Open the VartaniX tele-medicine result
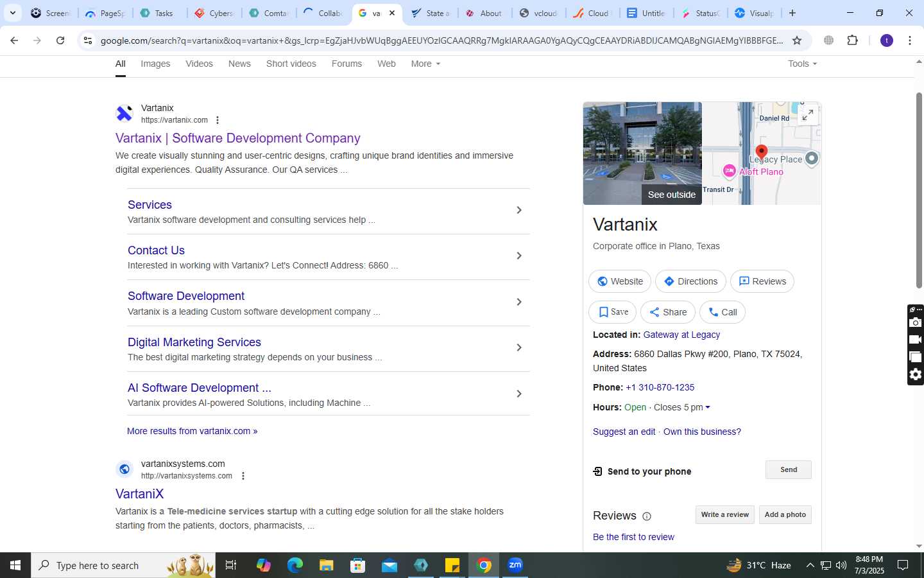Image resolution: width=924 pixels, height=578 pixels. click(139, 494)
